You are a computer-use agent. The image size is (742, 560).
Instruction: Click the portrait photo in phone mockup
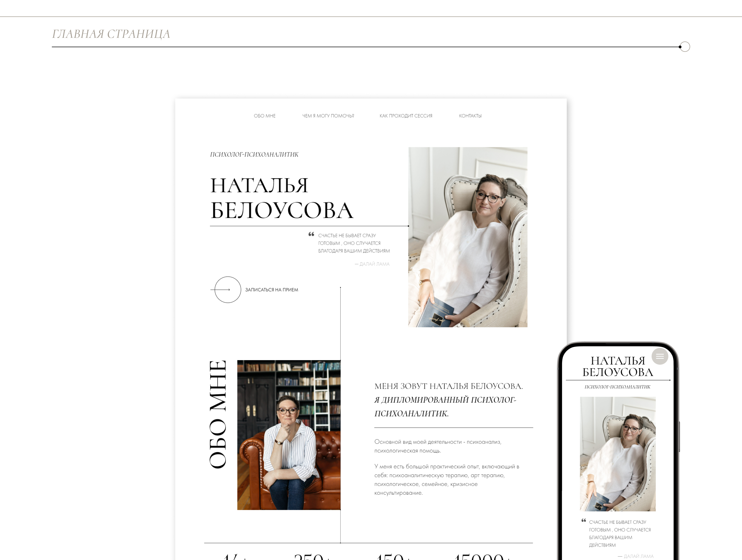[618, 454]
